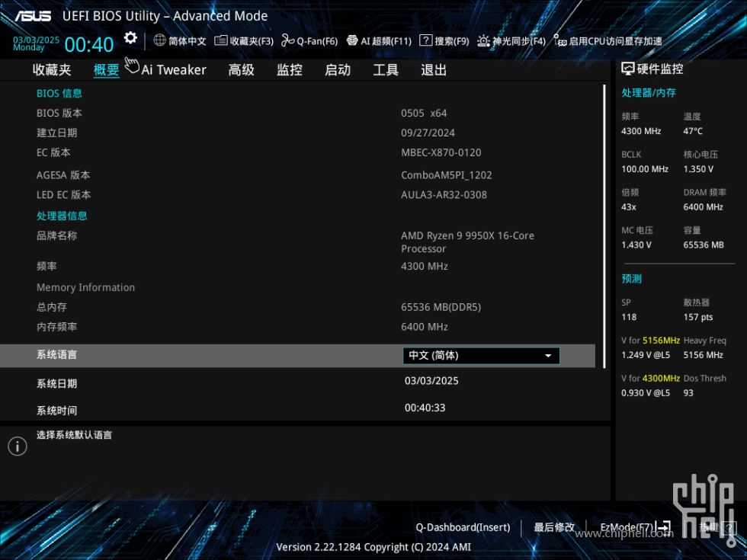Select the 概要 tab

106,70
